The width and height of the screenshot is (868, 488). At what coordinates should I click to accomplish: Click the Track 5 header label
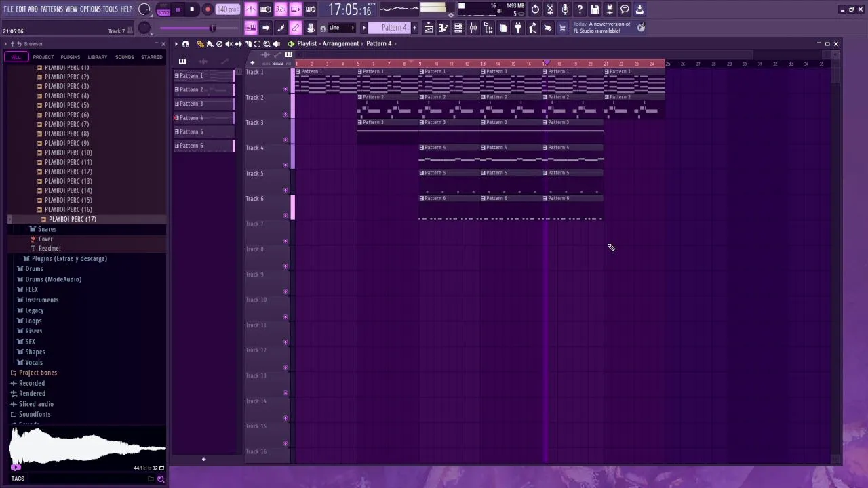click(254, 173)
